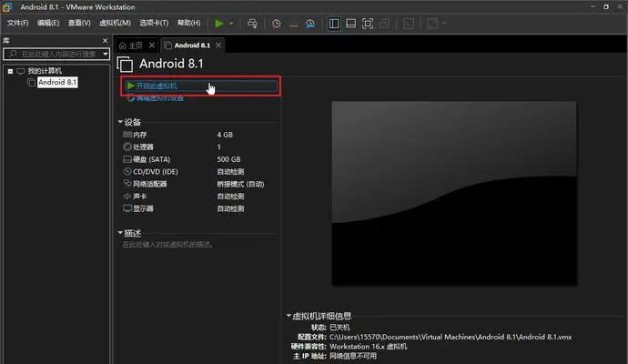Click the 桥接模式 (自动) network value

(240, 184)
